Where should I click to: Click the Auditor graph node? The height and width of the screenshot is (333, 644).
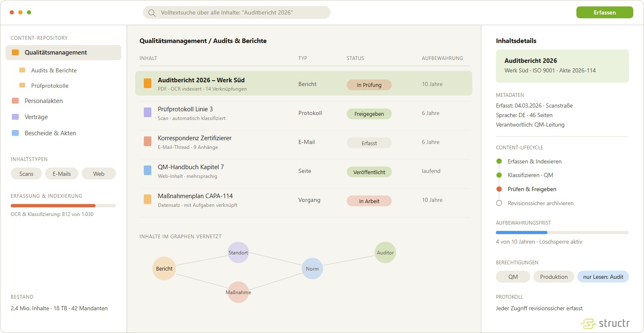(x=385, y=252)
